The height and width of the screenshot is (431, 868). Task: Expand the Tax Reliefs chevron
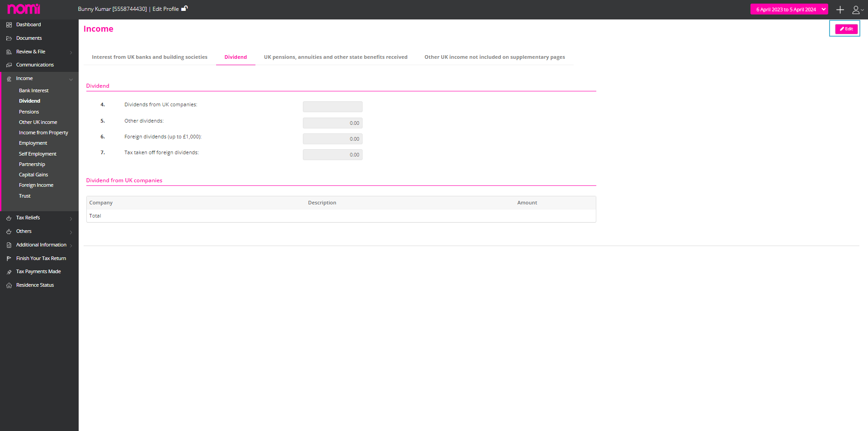(x=71, y=218)
